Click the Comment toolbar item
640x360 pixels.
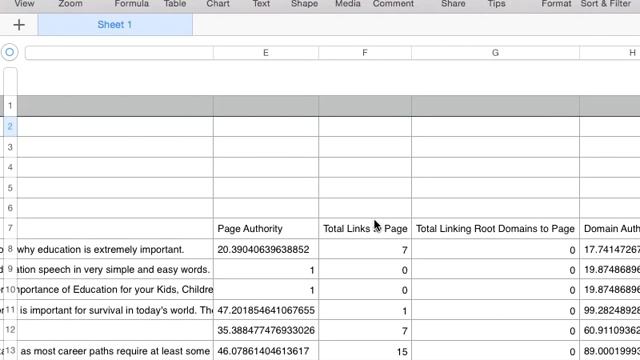pos(393,4)
